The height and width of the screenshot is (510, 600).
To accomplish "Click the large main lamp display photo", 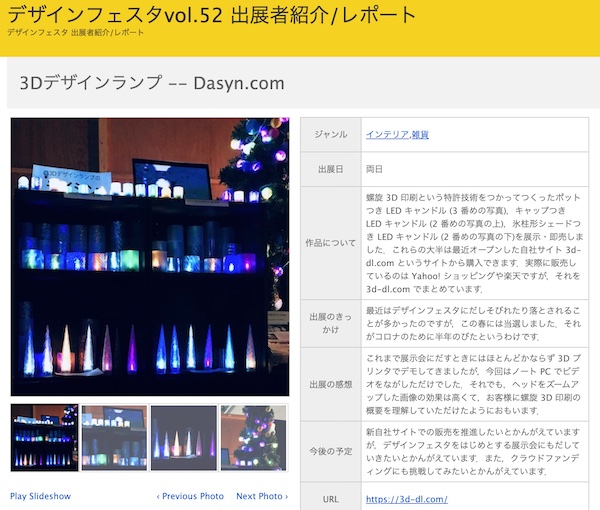I will (149, 257).
